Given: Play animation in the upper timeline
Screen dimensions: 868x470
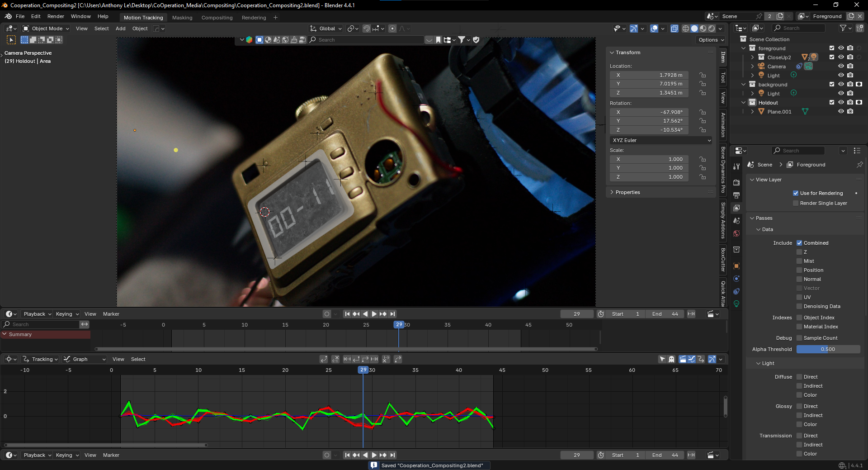Looking at the screenshot, I should coord(374,314).
